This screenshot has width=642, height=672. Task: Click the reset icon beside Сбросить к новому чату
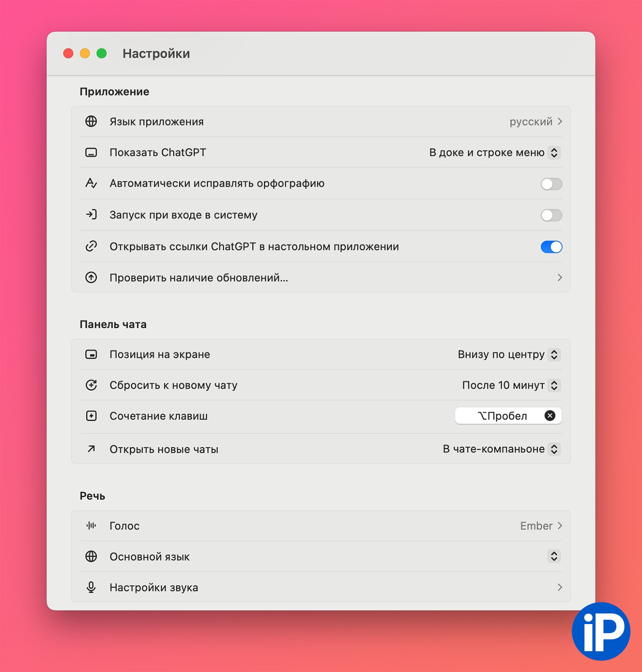click(91, 385)
